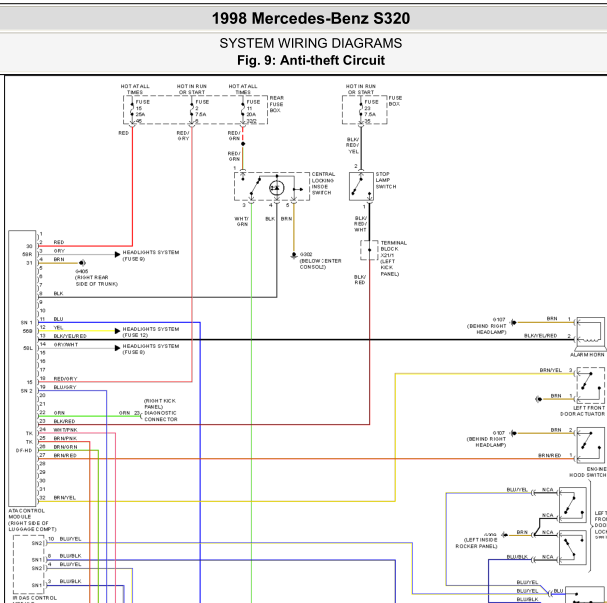Screen dimensions: 607x603
Task: Click the alarm horn component symbol
Action: point(590,332)
